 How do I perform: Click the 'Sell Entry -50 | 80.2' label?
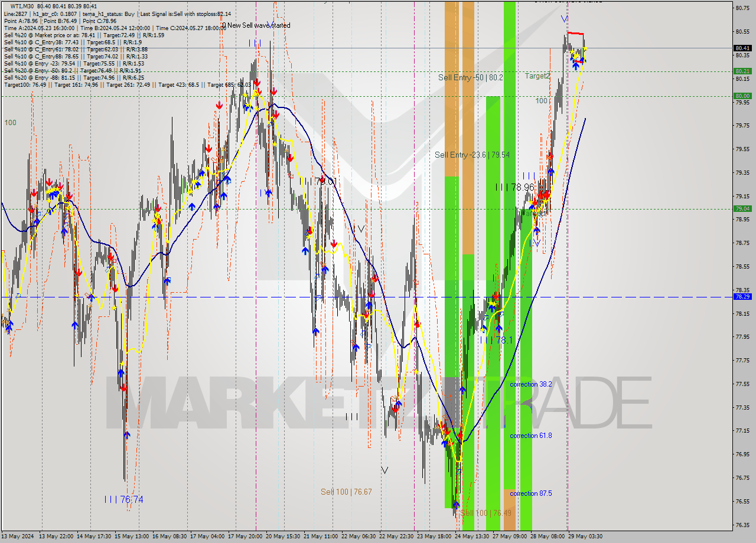click(471, 77)
